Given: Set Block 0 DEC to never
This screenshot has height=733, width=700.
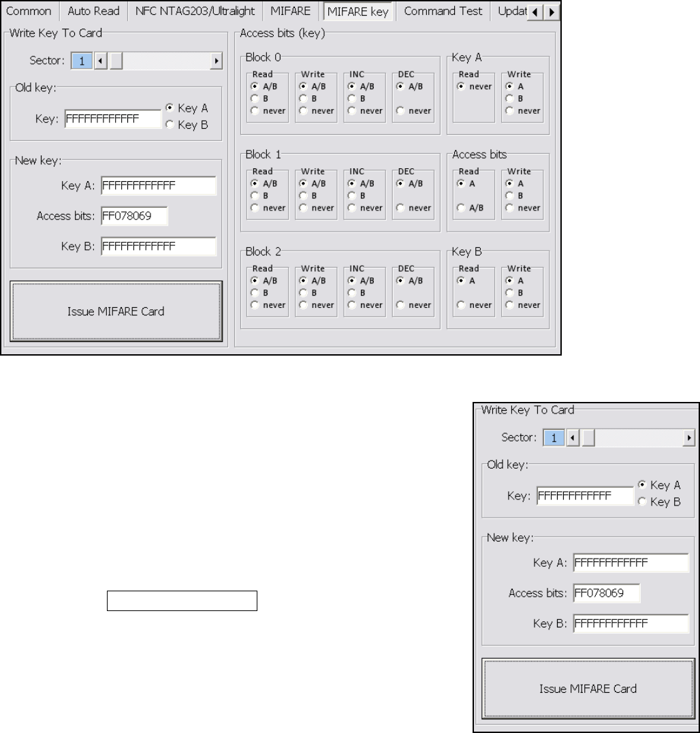Looking at the screenshot, I should point(414,111).
